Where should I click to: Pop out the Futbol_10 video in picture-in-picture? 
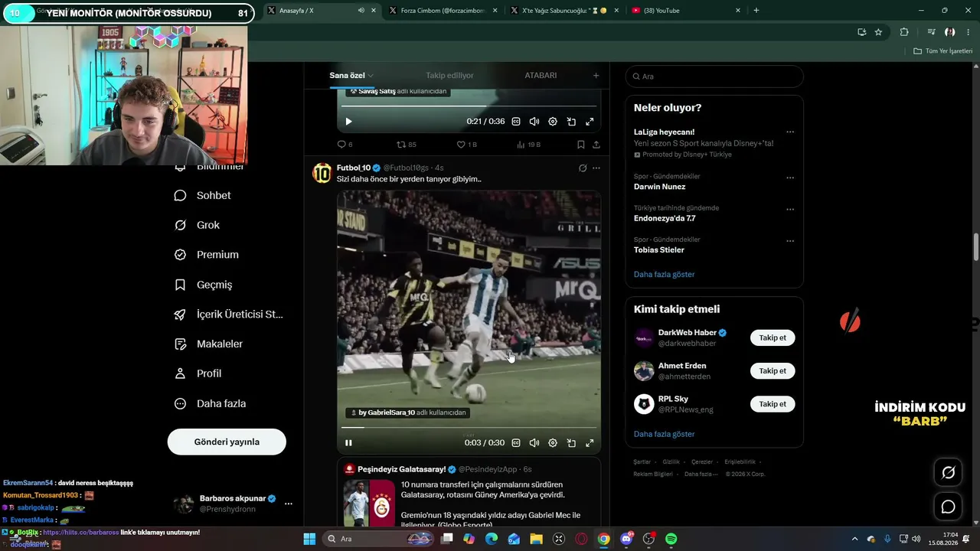point(571,443)
